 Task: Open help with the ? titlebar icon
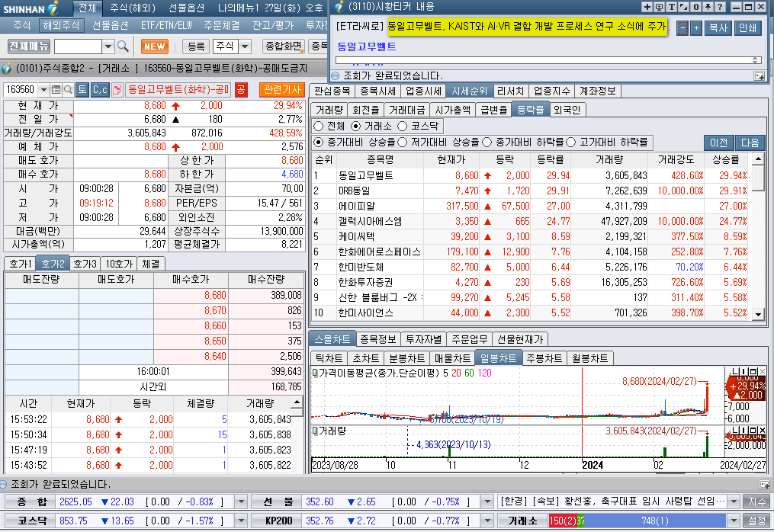coord(720,7)
